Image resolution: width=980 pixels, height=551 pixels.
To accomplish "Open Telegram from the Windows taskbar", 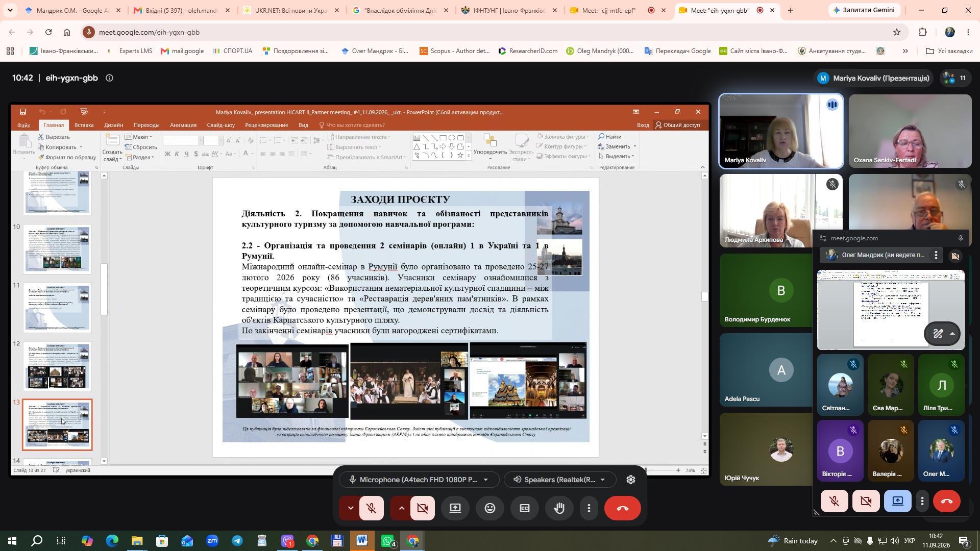I will [x=237, y=541].
